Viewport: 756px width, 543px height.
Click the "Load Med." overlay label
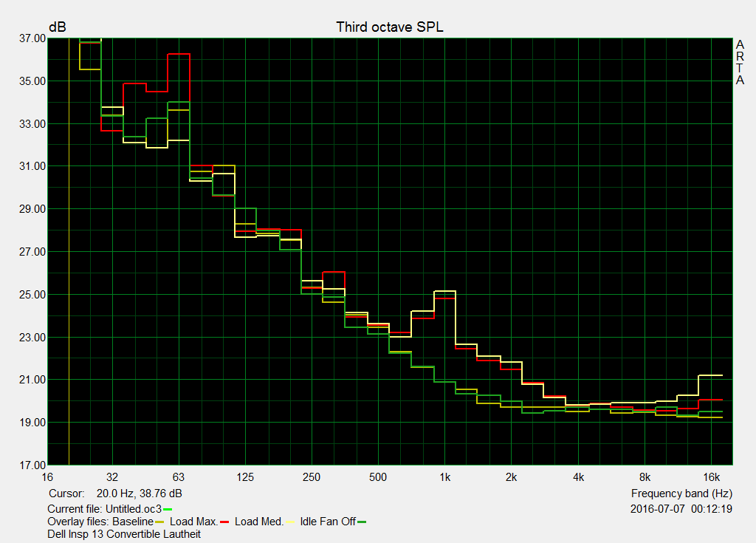coord(259,522)
